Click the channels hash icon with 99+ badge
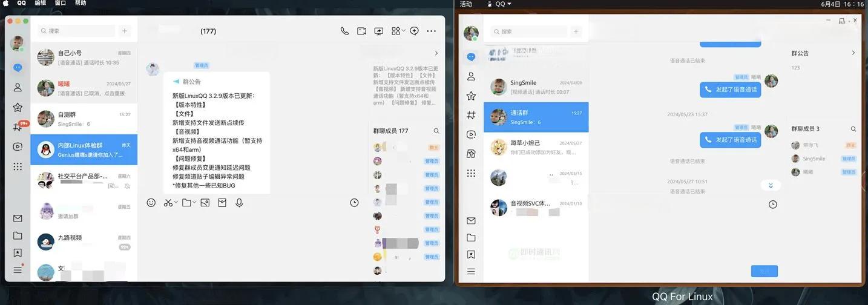The image size is (868, 305). tap(18, 127)
